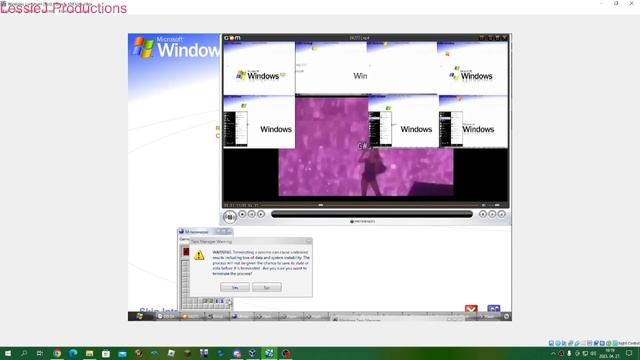This screenshot has height=360, width=640.
Task: Click the GOM player stop button
Action: pyautogui.click(x=242, y=214)
